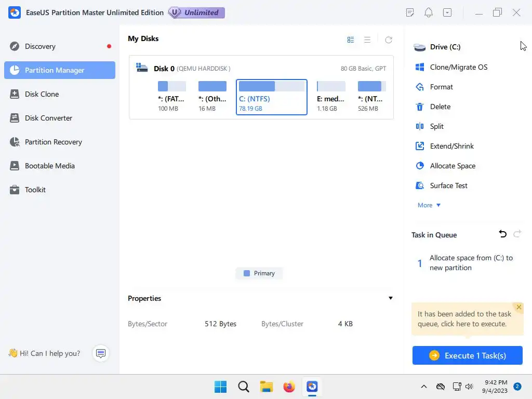This screenshot has width=532, height=399.
Task: Open the notifications bell
Action: pyautogui.click(x=429, y=13)
